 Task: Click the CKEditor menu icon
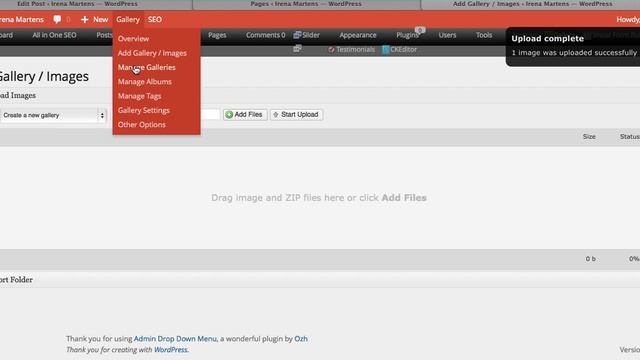point(385,49)
